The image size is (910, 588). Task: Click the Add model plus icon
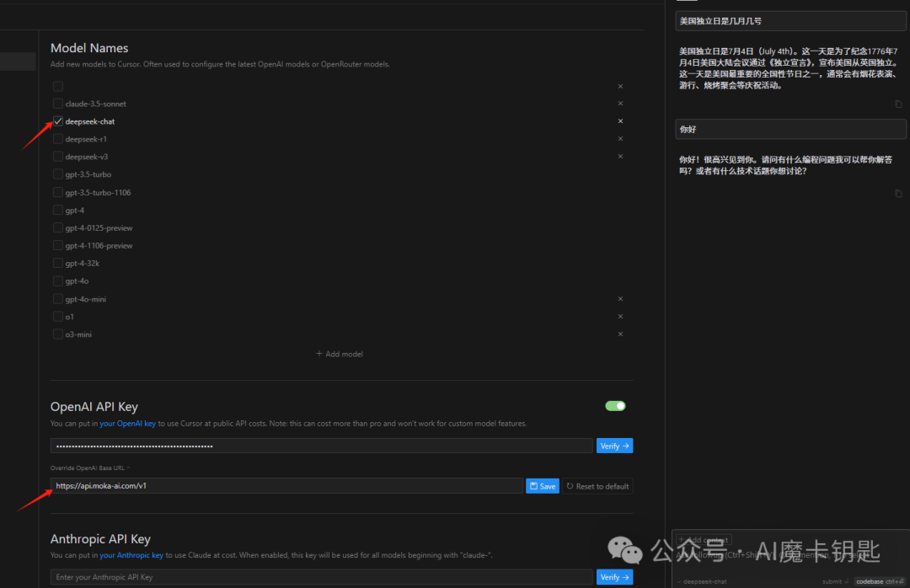pos(318,353)
